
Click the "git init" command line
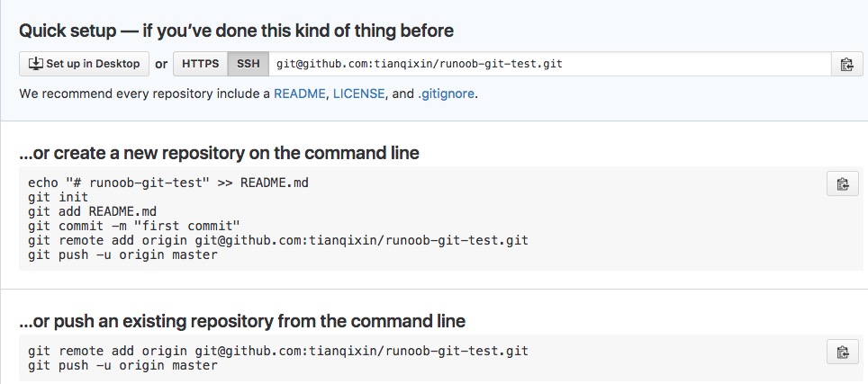(x=59, y=197)
